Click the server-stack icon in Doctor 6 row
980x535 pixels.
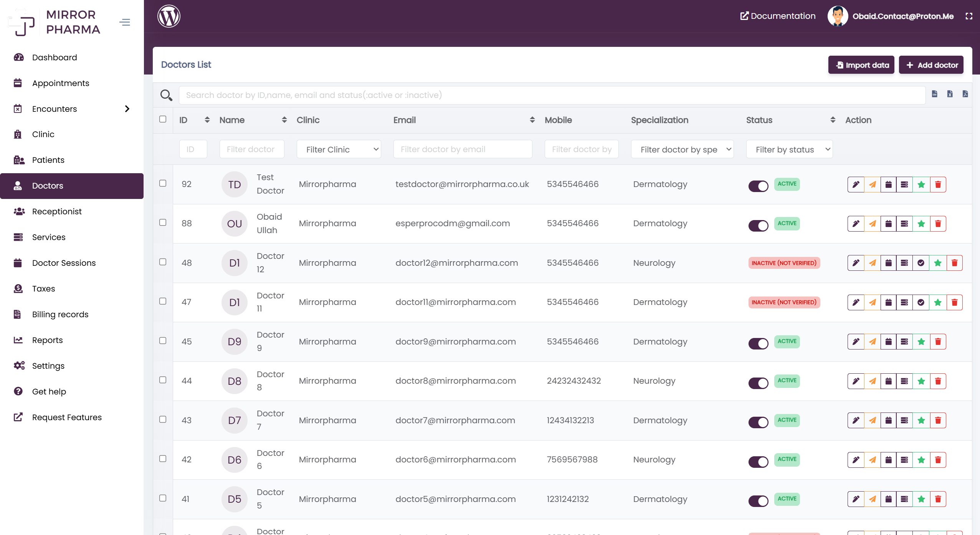pos(904,460)
